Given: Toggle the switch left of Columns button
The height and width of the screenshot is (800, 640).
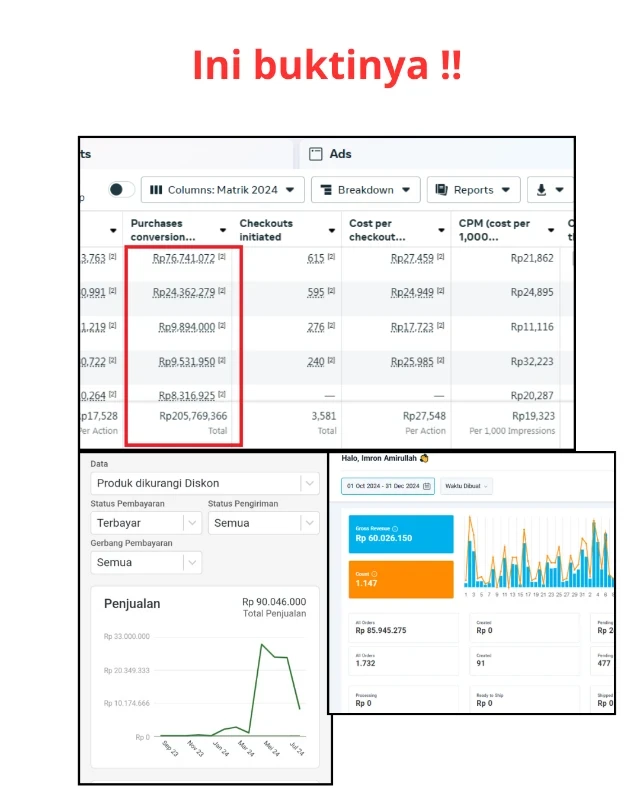Looking at the screenshot, I should coord(121,189).
